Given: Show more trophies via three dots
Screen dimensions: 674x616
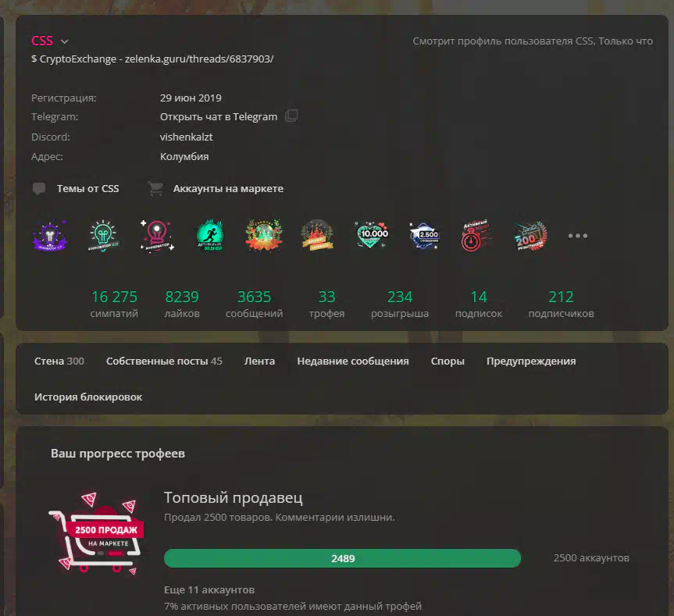Looking at the screenshot, I should (578, 236).
